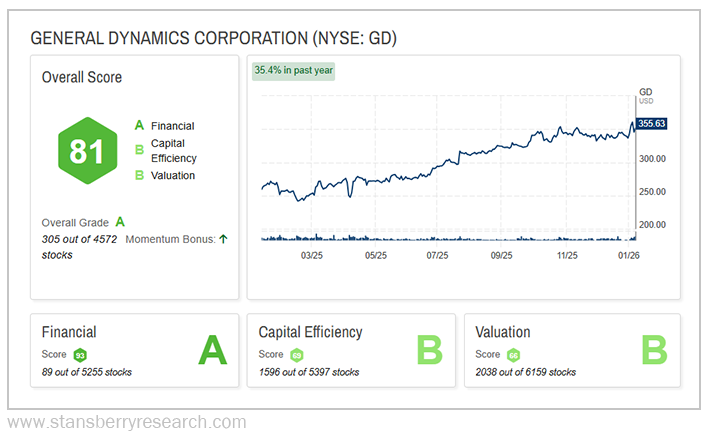
Task: Click the 35.4% in past year badge
Action: [x=294, y=70]
